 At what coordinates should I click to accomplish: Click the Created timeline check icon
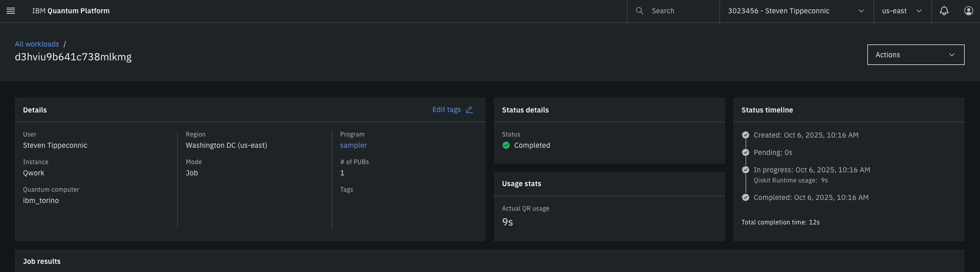click(x=746, y=135)
